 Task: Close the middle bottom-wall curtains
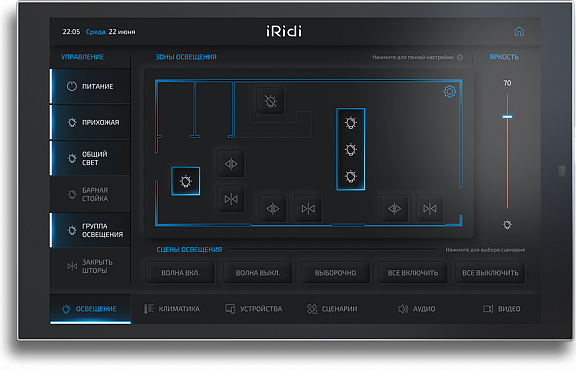308,209
